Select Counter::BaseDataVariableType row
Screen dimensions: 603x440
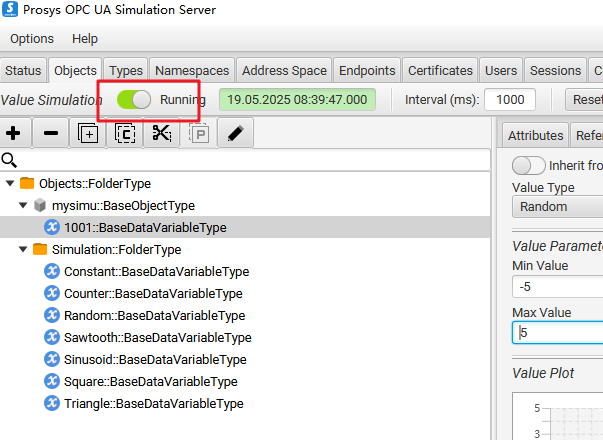pyautogui.click(x=245, y=293)
